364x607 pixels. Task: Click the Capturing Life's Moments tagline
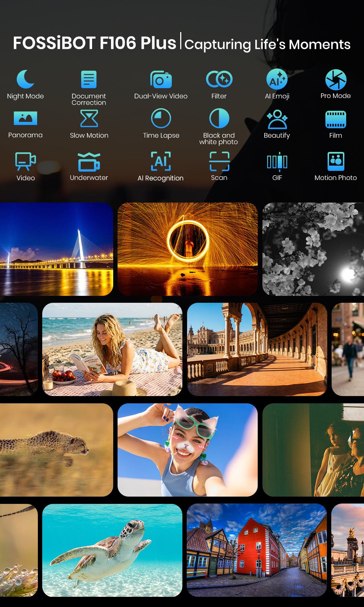(x=268, y=44)
